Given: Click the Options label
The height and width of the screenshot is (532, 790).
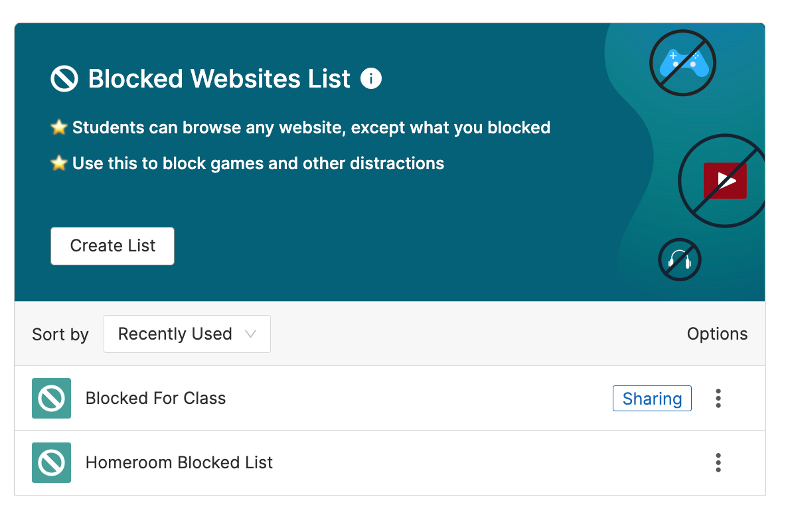Looking at the screenshot, I should (717, 334).
